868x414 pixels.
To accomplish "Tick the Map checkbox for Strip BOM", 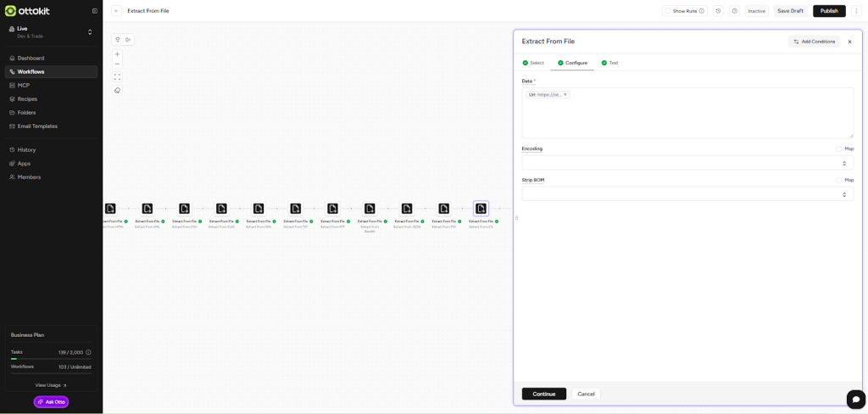I will 838,180.
